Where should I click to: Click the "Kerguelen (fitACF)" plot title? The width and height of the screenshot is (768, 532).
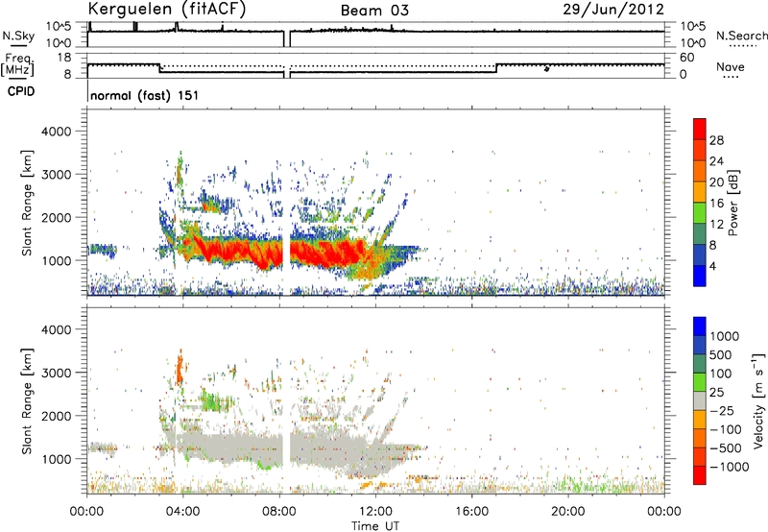(166, 9)
